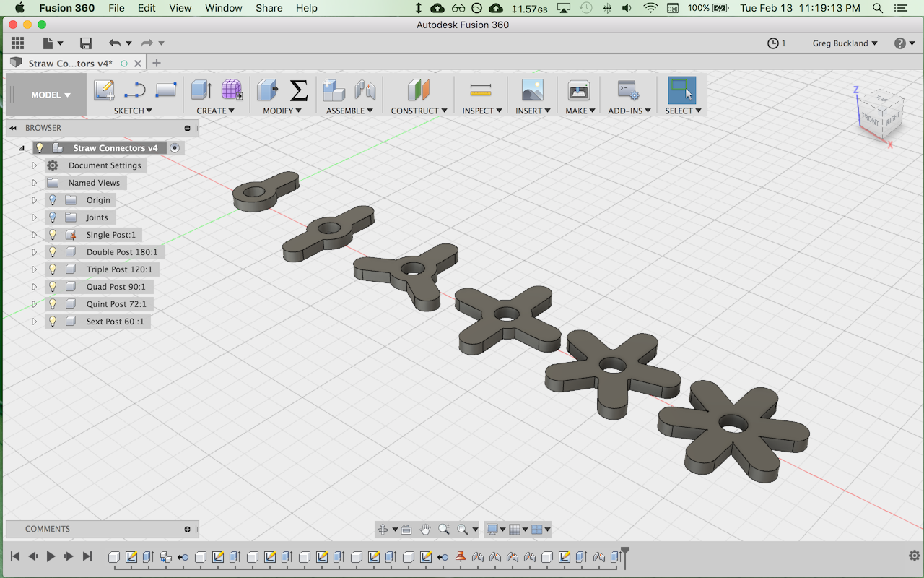This screenshot has width=924, height=578.
Task: Select the Press Pull tool icon
Action: click(x=268, y=90)
